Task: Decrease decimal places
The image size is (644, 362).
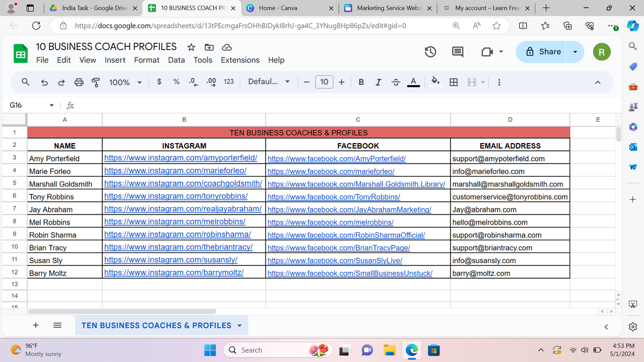Action: 193,82
